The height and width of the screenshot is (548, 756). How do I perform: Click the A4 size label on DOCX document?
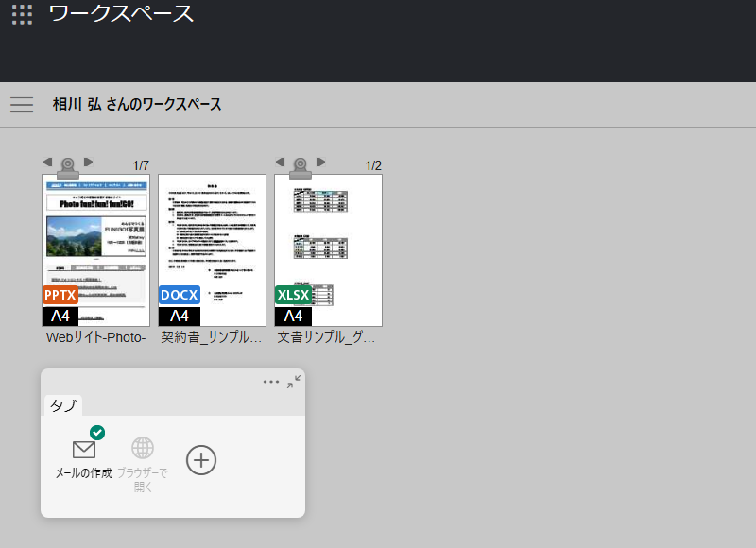179,317
